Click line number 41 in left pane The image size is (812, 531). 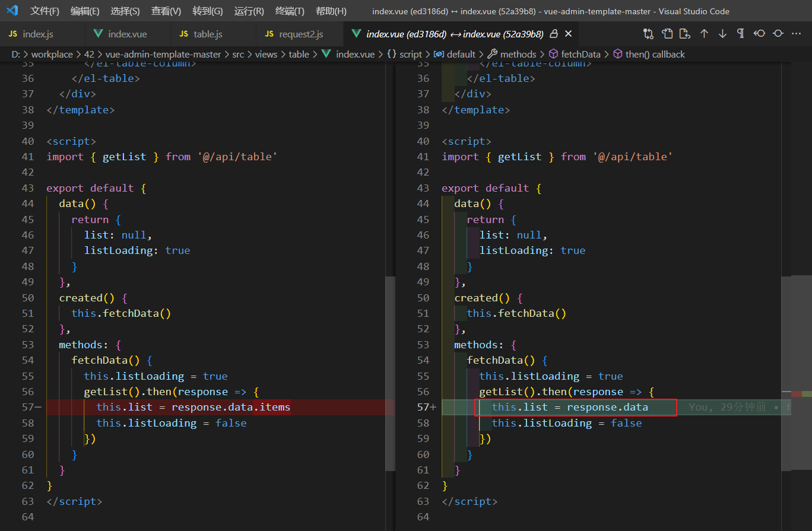[x=28, y=157]
